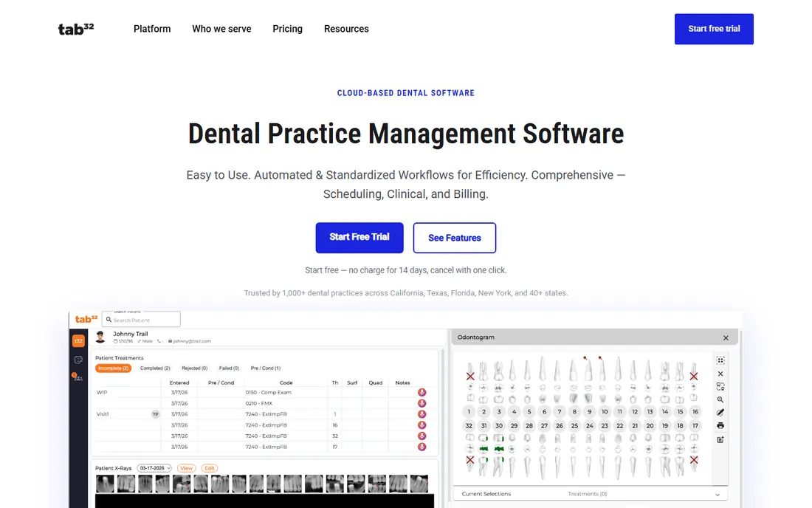Click the orange t32 sidebar icon
Screen dimensions: 812x508
78,340
